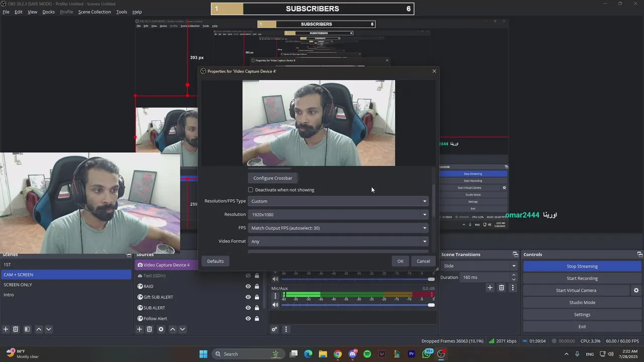Open the Video Format dropdown
Viewport: 644px width, 362px height.
pyautogui.click(x=338, y=241)
